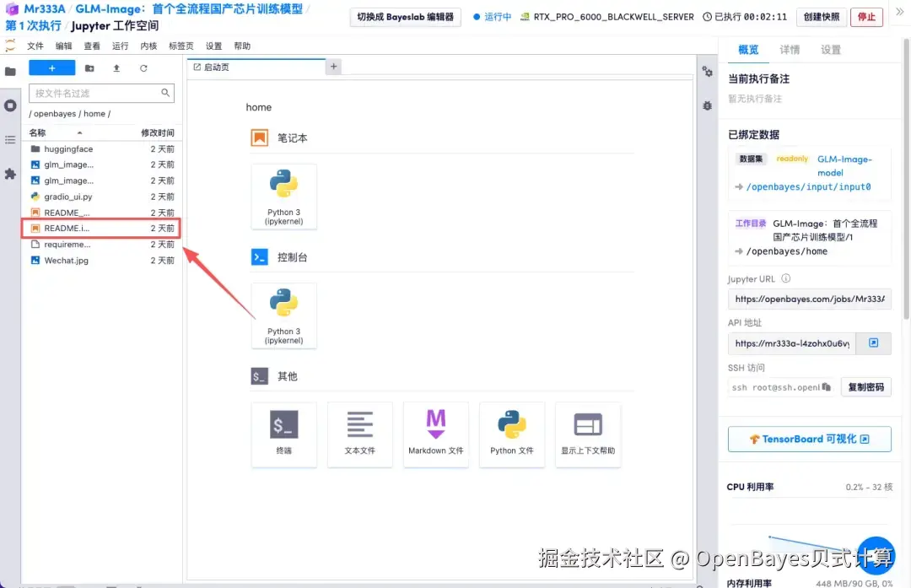This screenshot has height=588, width=911.
Task: Add new tab plus button beside 启动页
Action: 333,67
